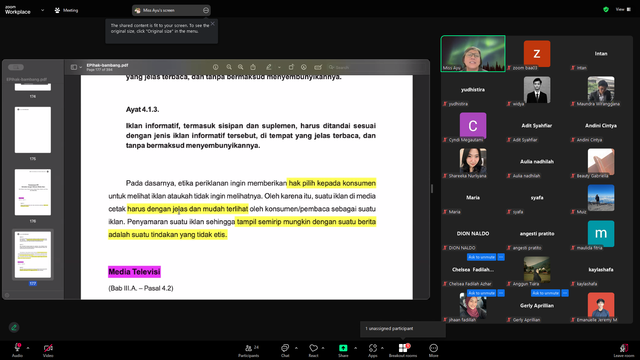Mute or unmute the Audio microphone
640x360 pixels.
coord(17,348)
